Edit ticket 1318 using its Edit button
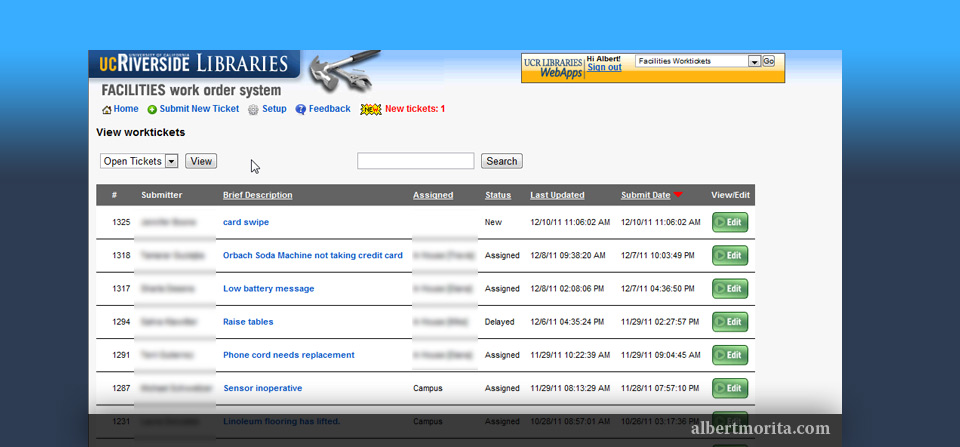Screen dimensions: 960x447 click(729, 255)
